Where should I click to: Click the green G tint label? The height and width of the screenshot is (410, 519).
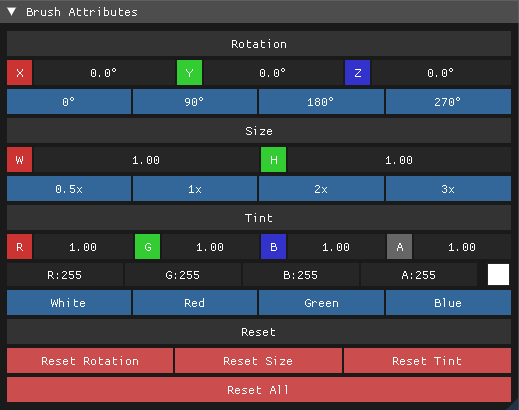point(147,247)
